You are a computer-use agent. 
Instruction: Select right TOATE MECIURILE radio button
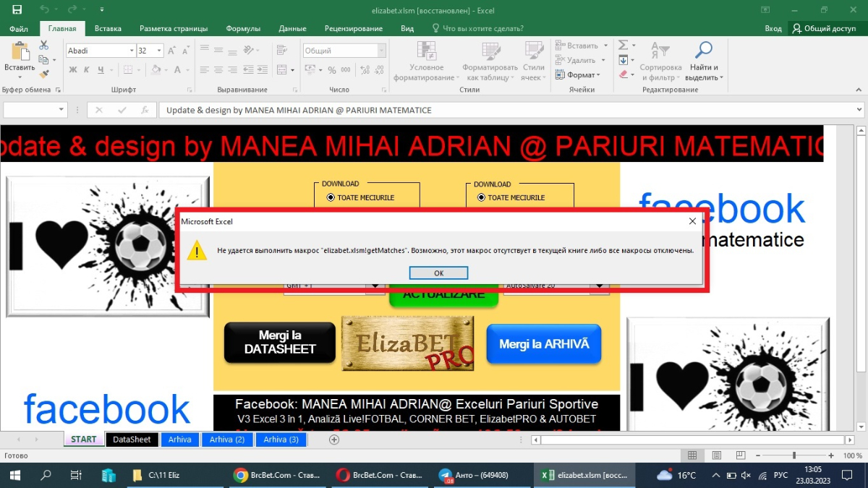tap(482, 197)
